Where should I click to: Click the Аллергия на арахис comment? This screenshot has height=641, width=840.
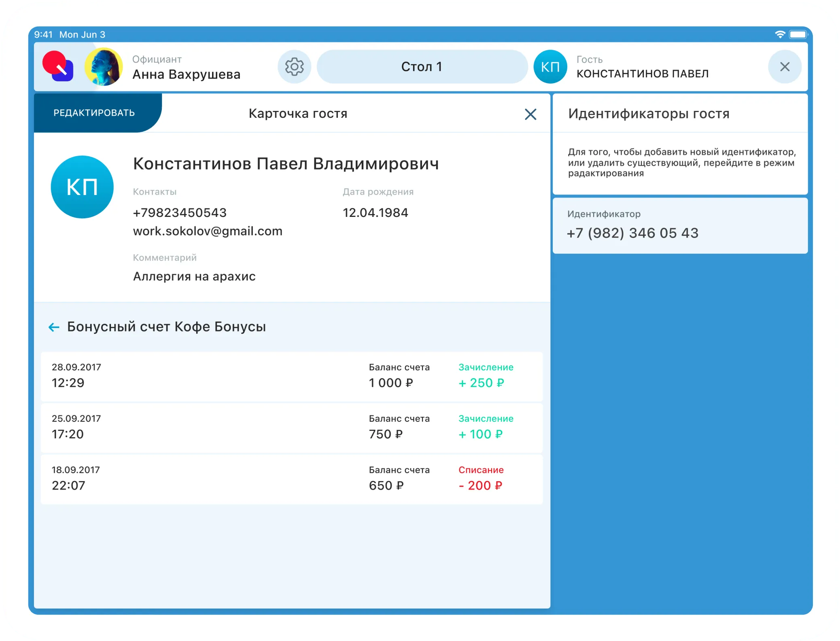[x=194, y=276]
